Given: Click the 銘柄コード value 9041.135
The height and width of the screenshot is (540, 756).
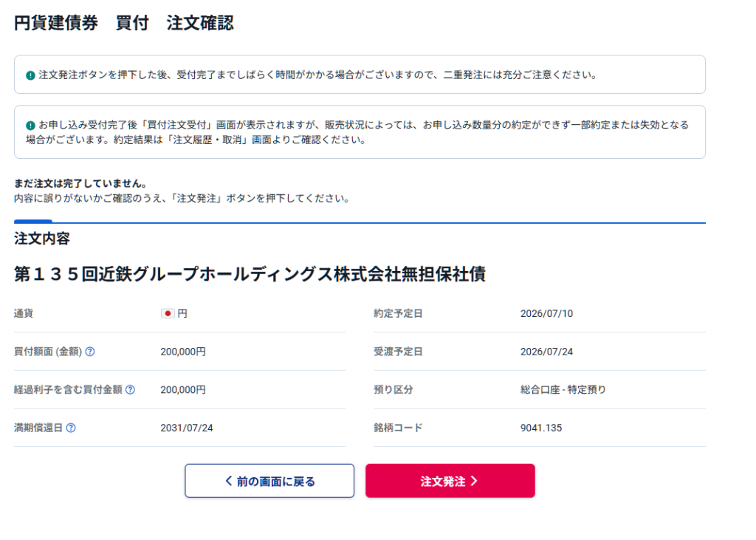Looking at the screenshot, I should point(541,428).
